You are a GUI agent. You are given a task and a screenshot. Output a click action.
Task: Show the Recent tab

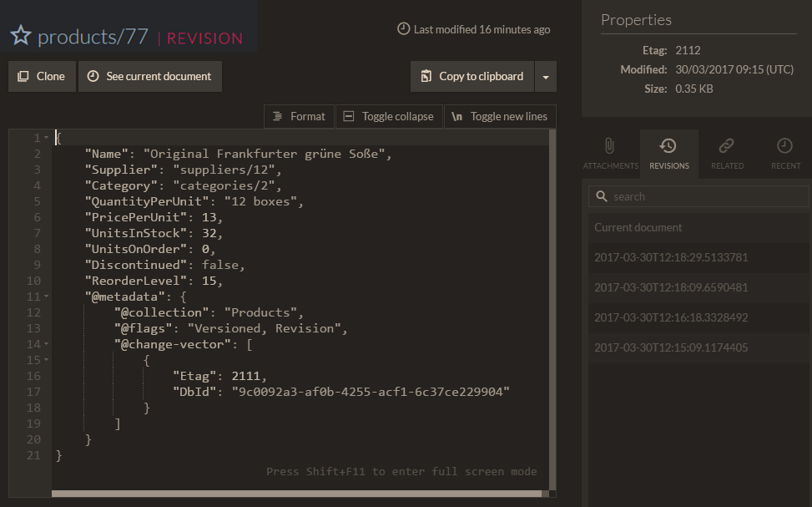pyautogui.click(x=785, y=154)
